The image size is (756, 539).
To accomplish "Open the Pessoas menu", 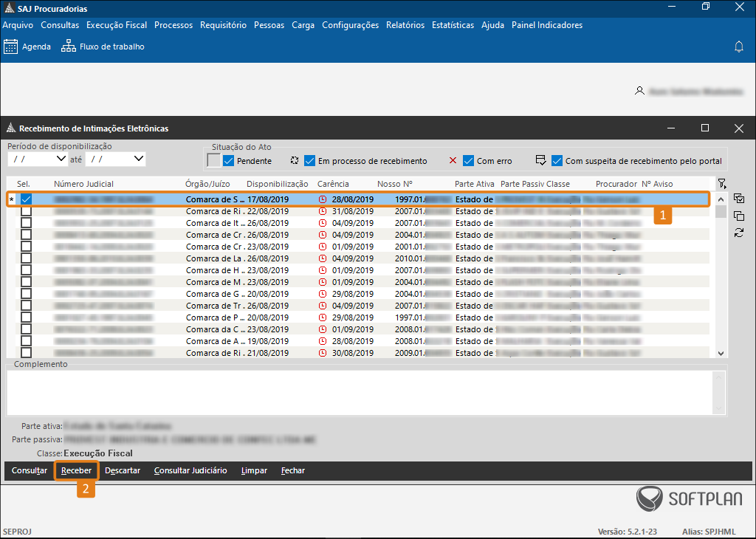I will pos(269,25).
